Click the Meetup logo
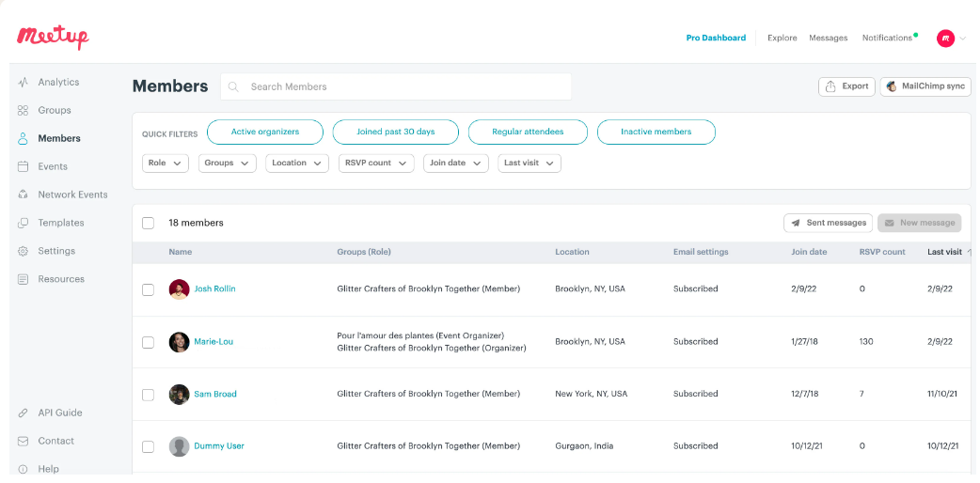Screen dimensions: 980x483 coord(53,37)
